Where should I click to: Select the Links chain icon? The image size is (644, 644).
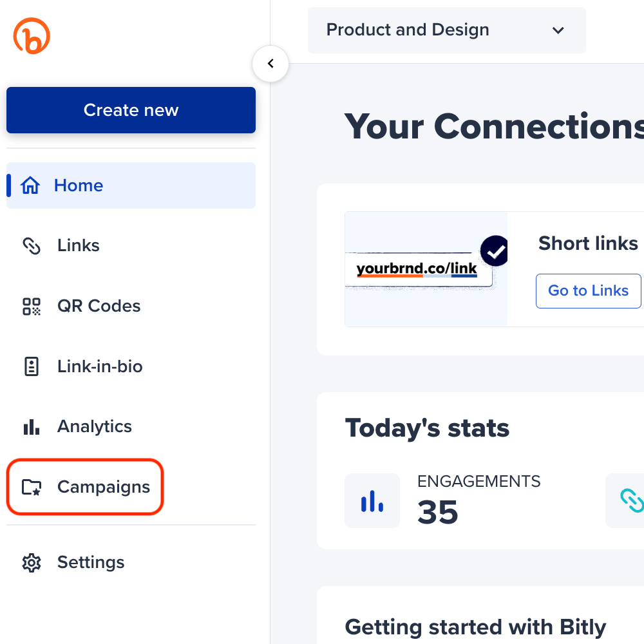click(31, 245)
